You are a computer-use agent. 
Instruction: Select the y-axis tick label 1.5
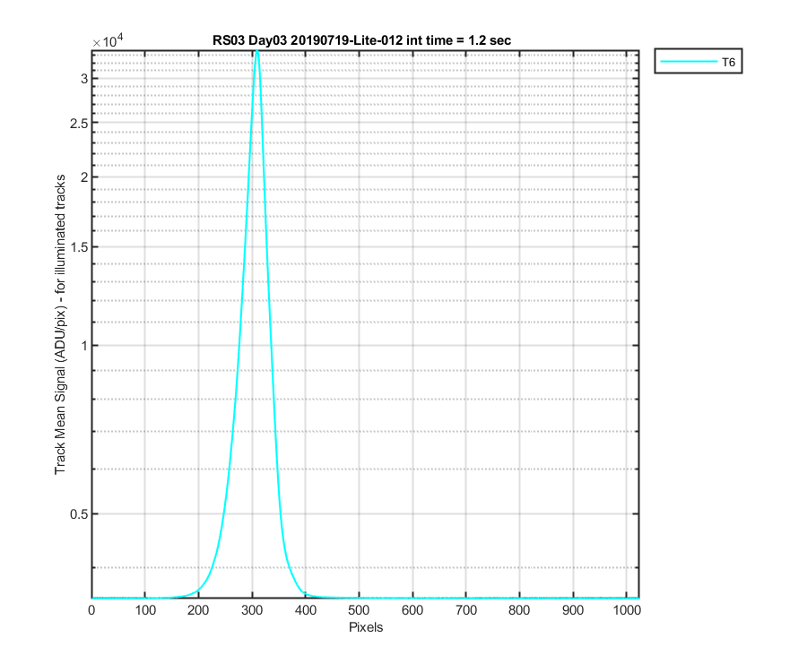(79, 247)
